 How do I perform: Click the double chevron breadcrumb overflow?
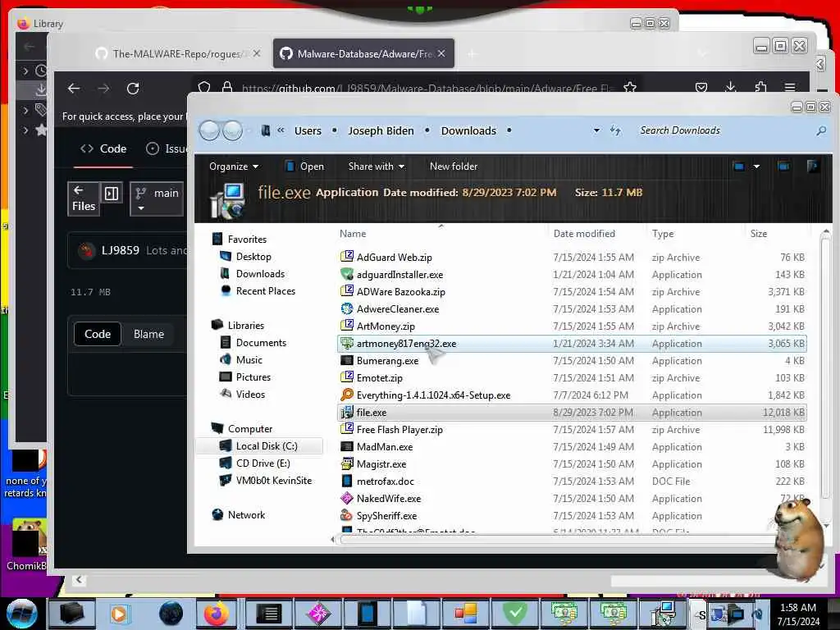(x=281, y=130)
